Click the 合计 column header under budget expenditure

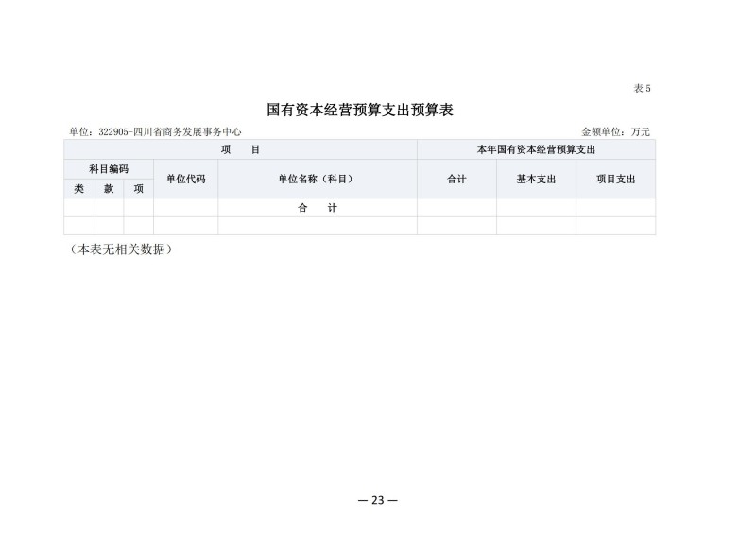(x=456, y=179)
